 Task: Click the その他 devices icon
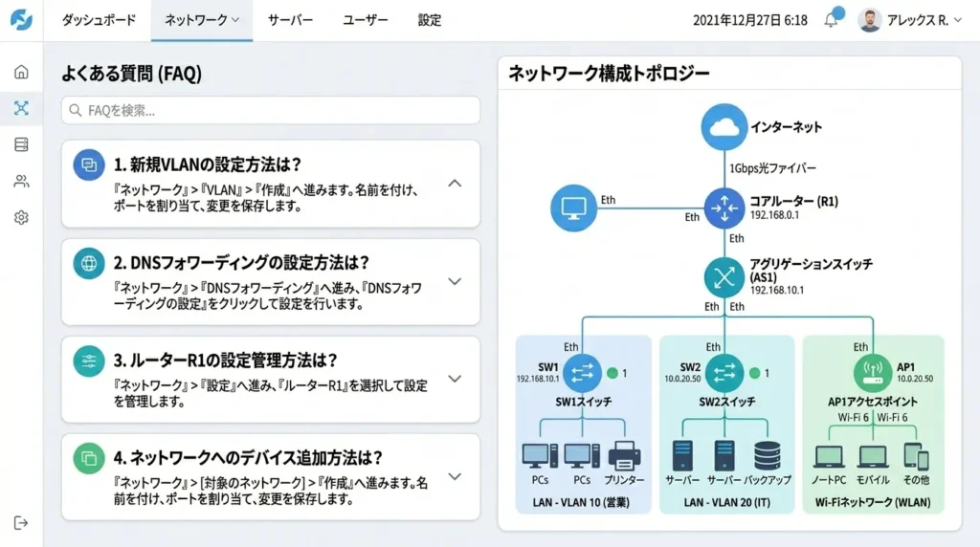pos(916,456)
